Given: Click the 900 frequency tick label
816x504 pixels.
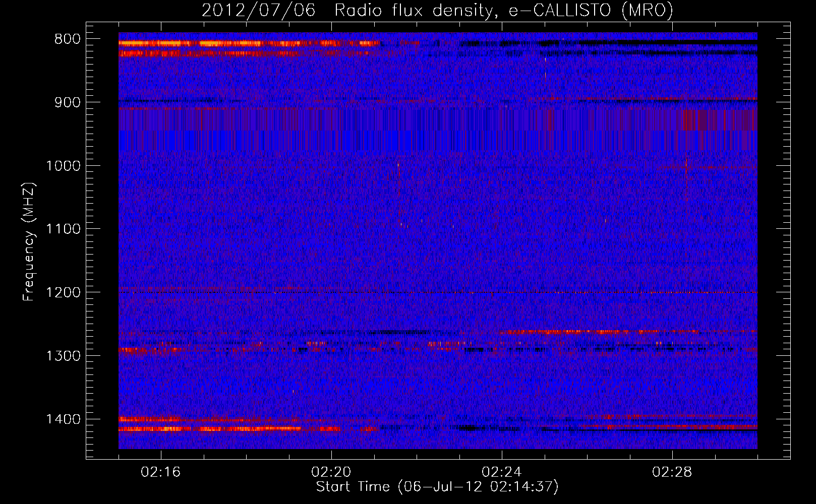Looking at the screenshot, I should [68, 102].
